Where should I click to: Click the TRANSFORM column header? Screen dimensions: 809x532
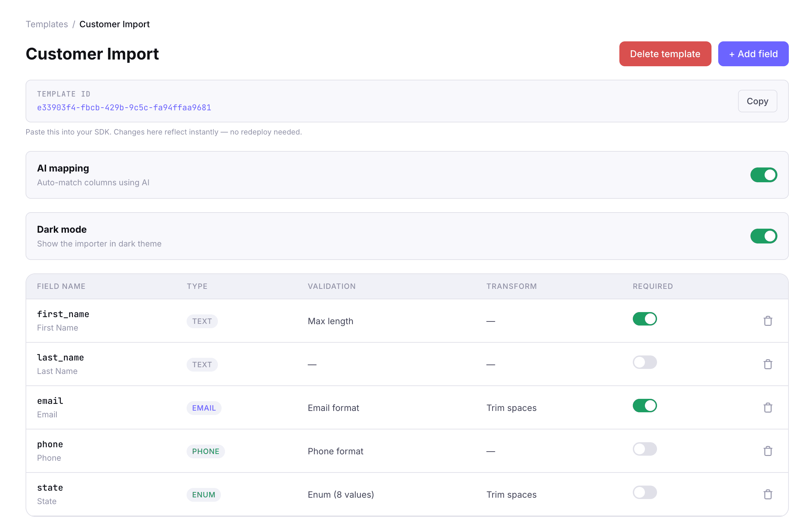(x=511, y=286)
